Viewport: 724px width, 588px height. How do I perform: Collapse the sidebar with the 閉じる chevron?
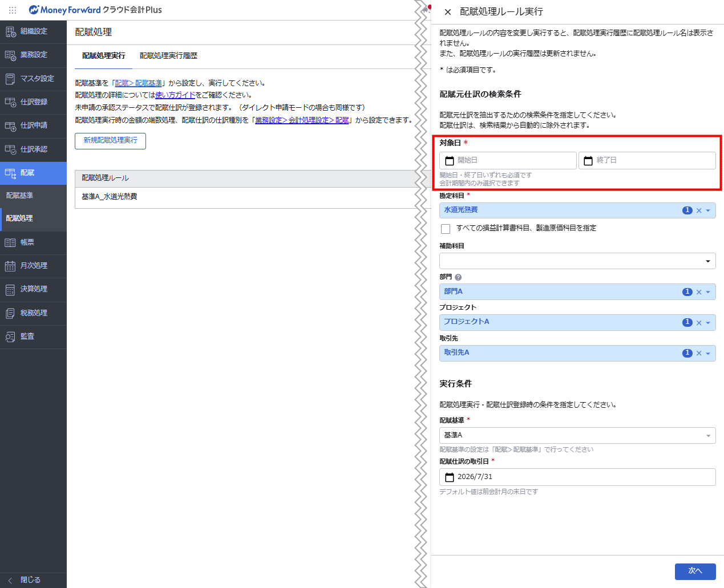coord(10,580)
